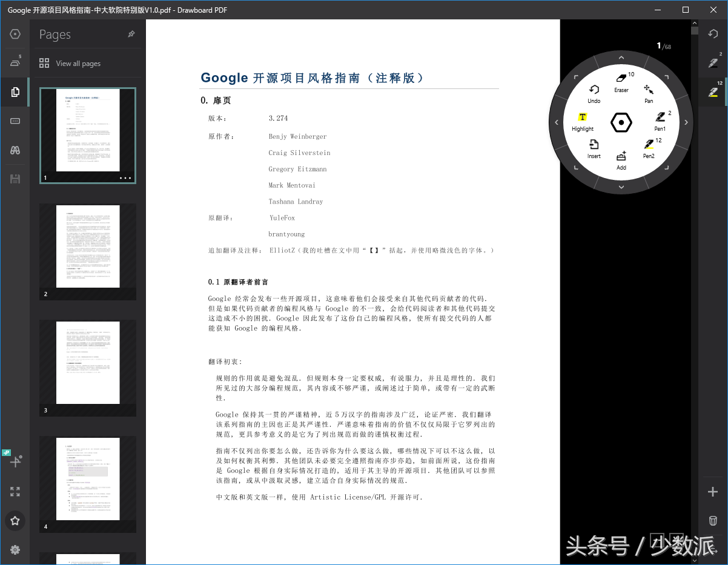Click author name Benjy Weinberger
Viewport: 728px width, 565px height.
coord(297,137)
